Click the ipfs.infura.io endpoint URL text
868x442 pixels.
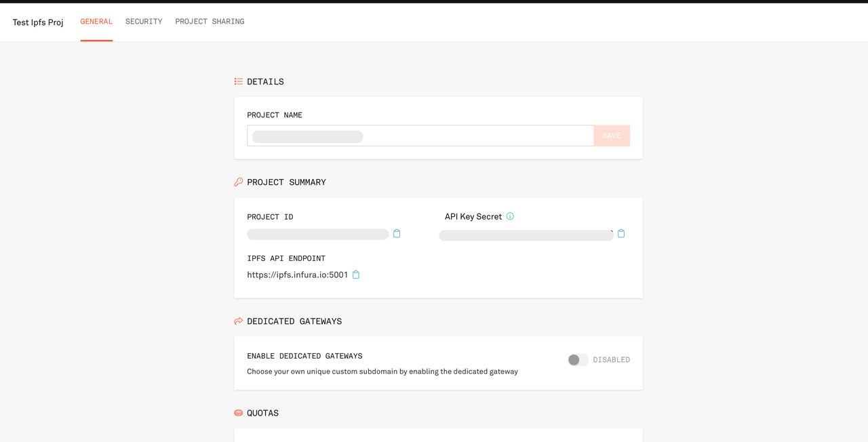tap(297, 275)
